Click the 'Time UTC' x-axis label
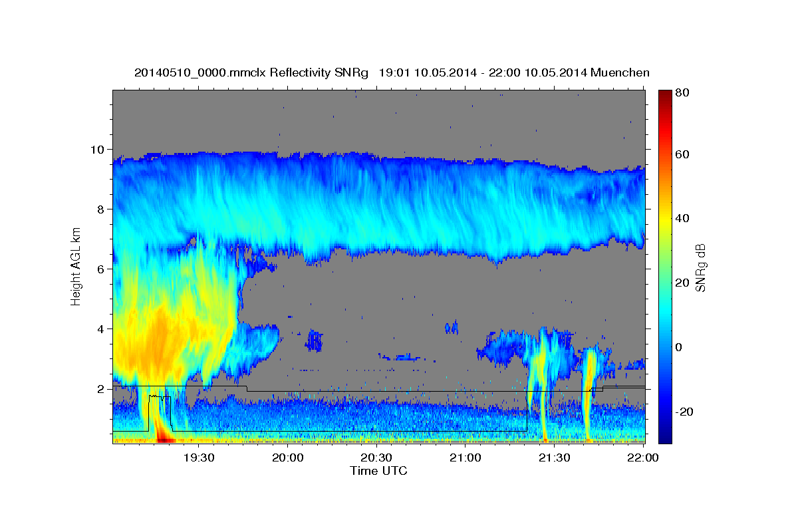Viewport: 798px width, 532px height. 378,471
